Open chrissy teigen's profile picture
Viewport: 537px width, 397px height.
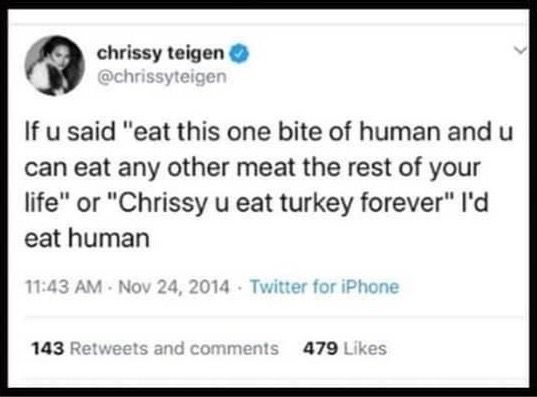[55, 65]
